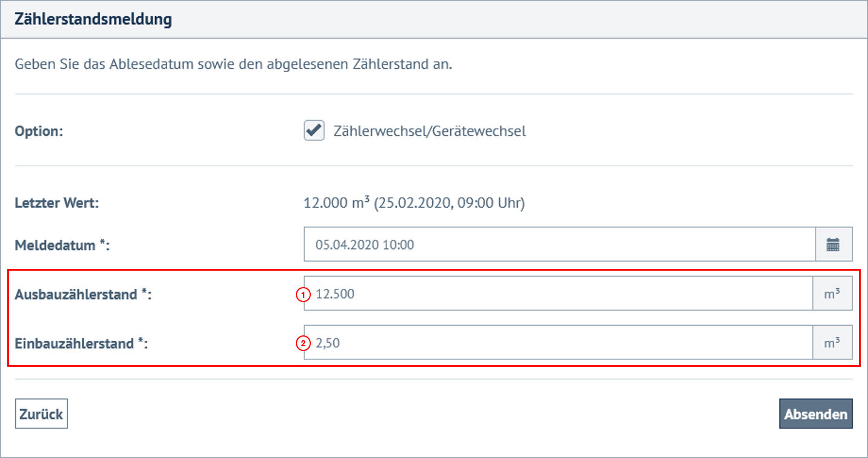Select the red marker numbered 2
The height and width of the screenshot is (458, 868).
tap(302, 342)
